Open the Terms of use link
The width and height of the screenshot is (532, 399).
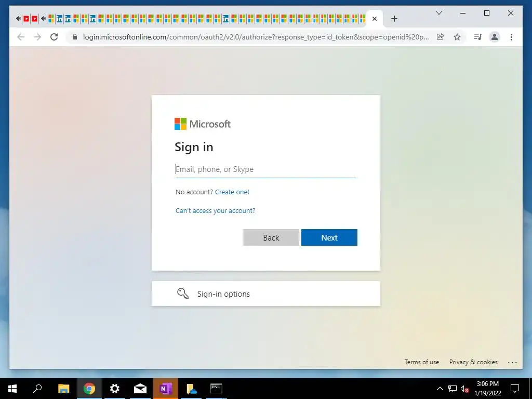pyautogui.click(x=422, y=362)
